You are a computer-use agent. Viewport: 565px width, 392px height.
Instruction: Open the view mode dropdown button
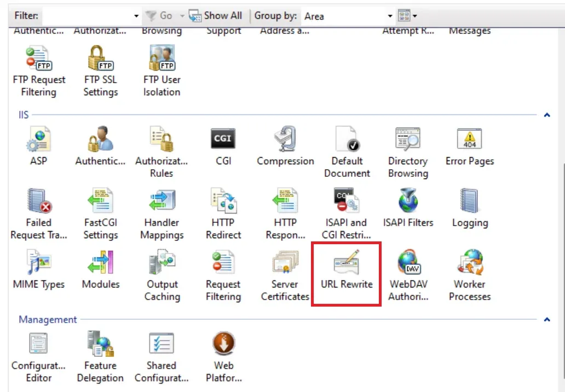pos(407,15)
